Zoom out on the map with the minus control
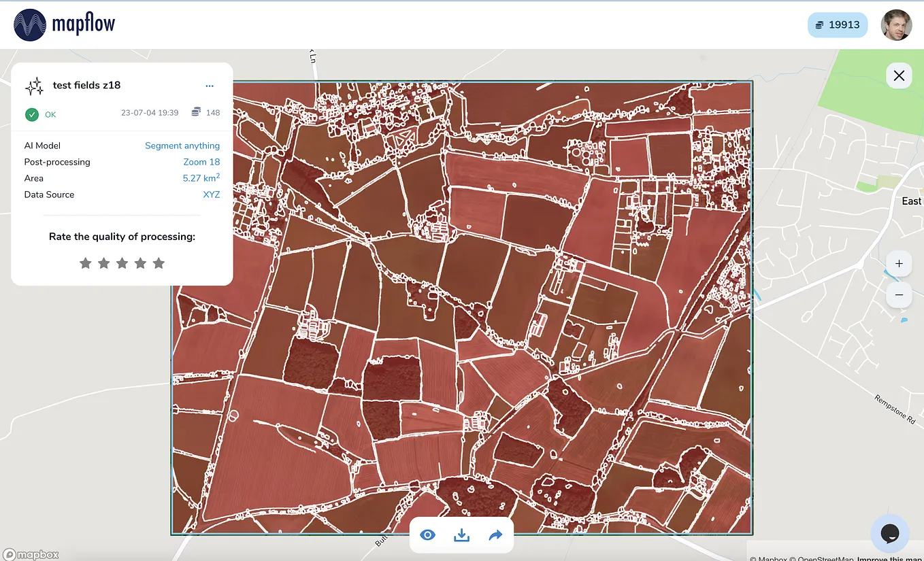The height and width of the screenshot is (561, 924). [899, 295]
